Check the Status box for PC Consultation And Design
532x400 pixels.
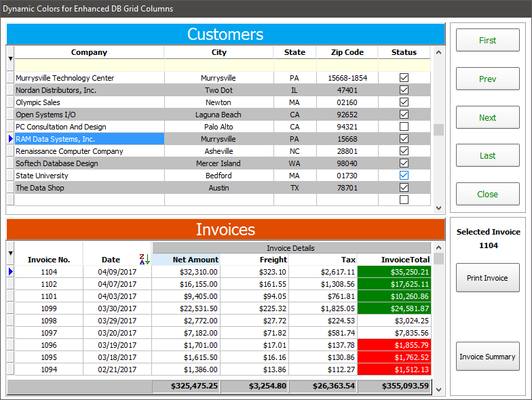(404, 127)
